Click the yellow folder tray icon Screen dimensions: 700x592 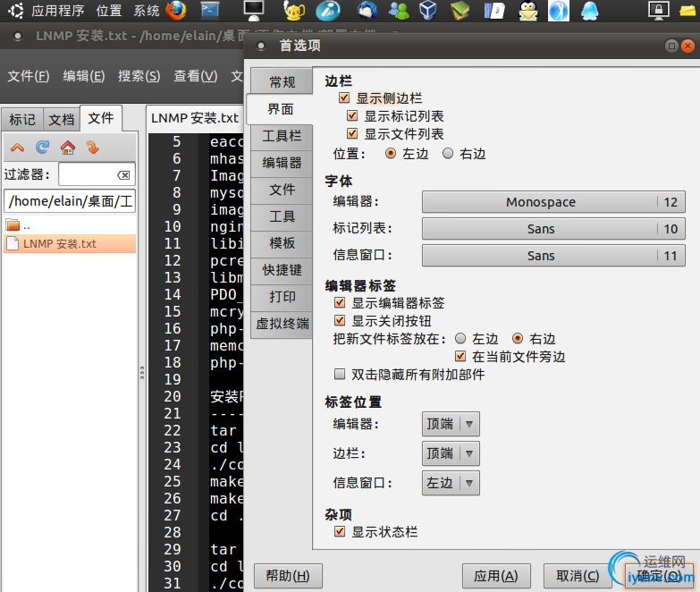(x=688, y=10)
